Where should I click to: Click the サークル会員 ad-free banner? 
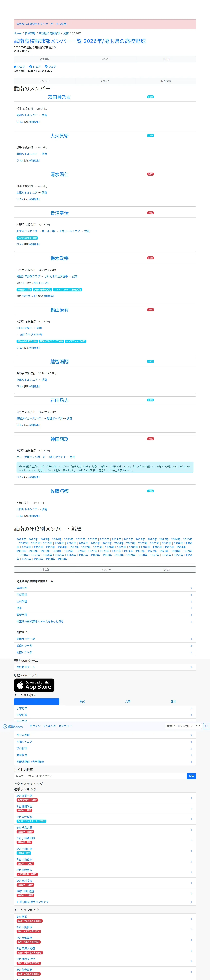pos(105,24)
